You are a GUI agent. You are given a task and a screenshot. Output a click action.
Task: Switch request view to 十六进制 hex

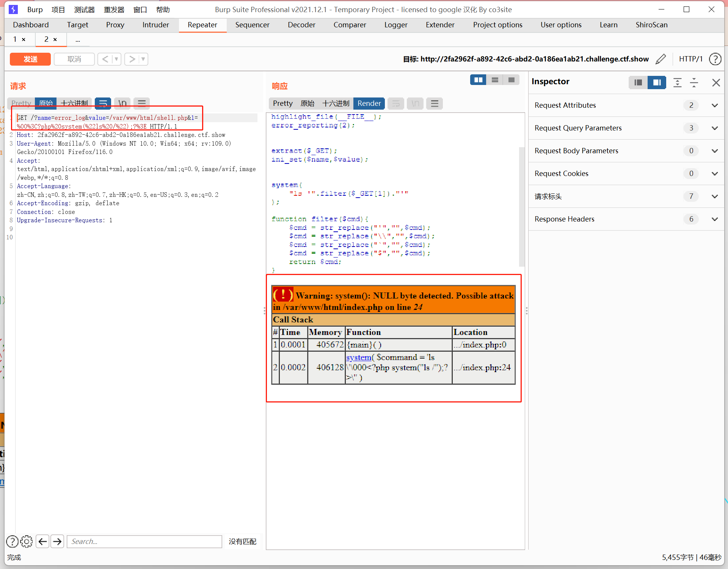click(74, 103)
